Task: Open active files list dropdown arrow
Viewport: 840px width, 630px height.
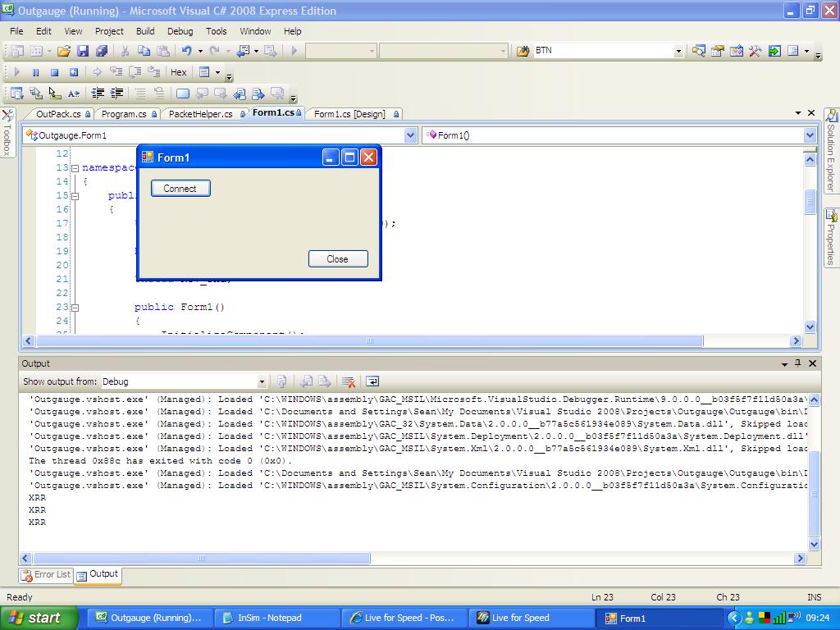Action: [x=798, y=113]
